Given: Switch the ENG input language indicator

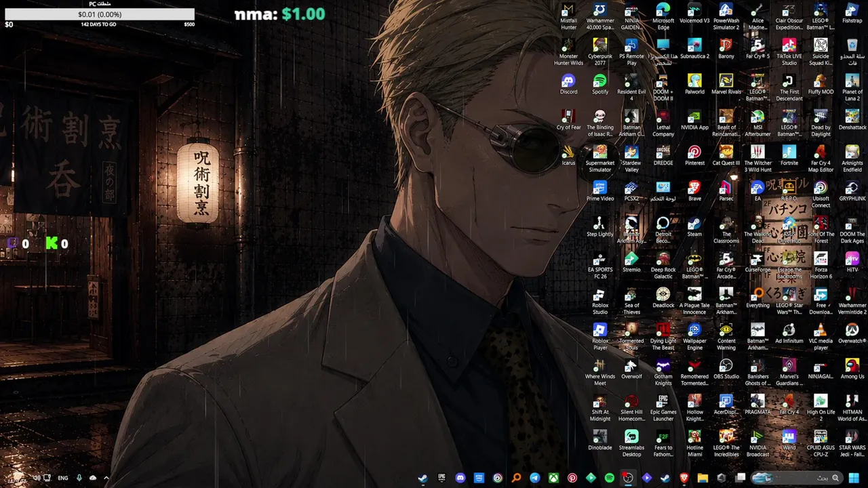Looking at the screenshot, I should [x=63, y=478].
